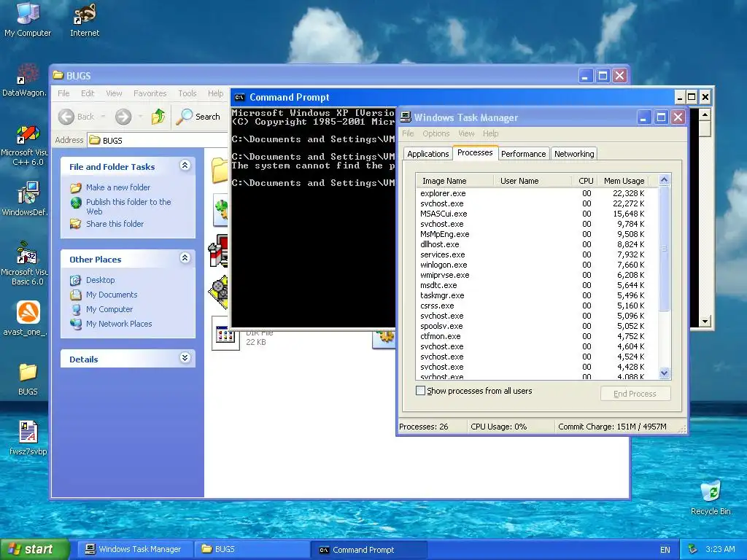The width and height of the screenshot is (747, 560).
Task: Sort processes by Image Name column
Action: [455, 181]
